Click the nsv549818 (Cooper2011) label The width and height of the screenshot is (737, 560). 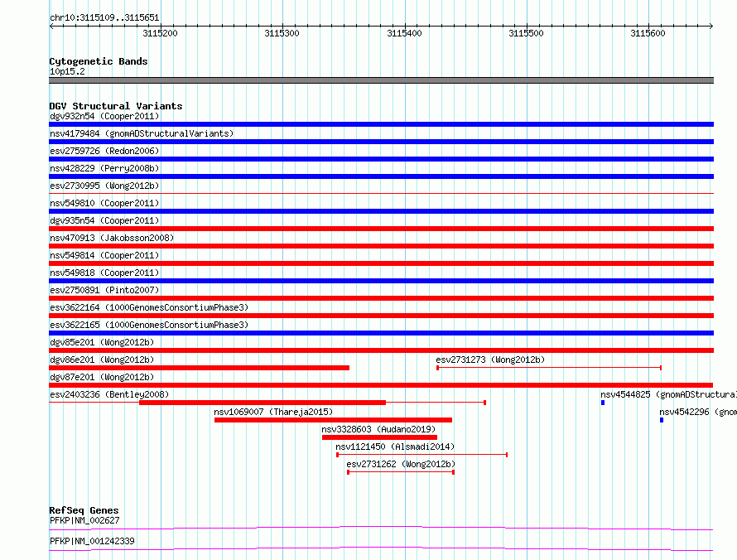[104, 273]
